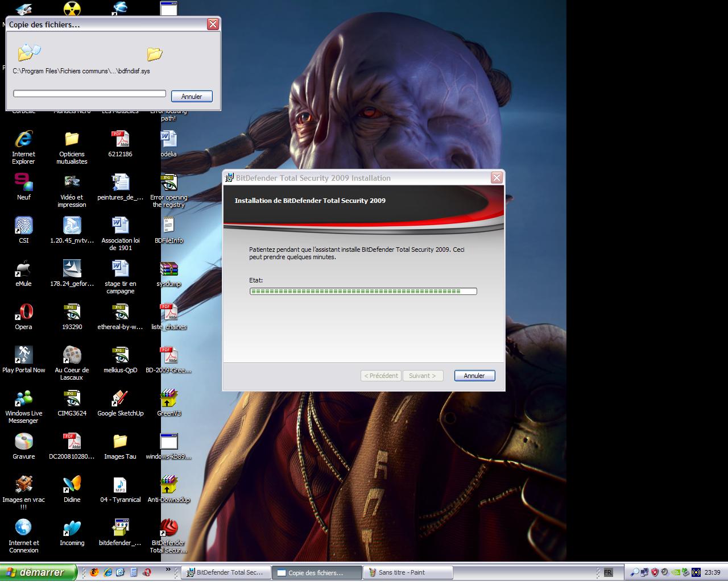The image size is (728, 582).
Task: Select the DC200810280... PDF icon
Action: (72, 446)
